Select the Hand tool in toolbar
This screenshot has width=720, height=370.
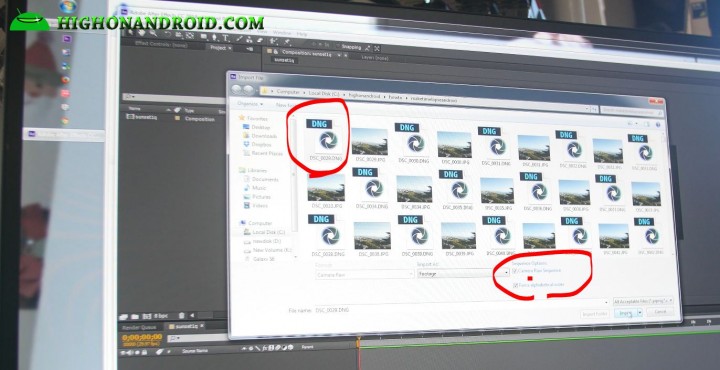click(x=141, y=33)
